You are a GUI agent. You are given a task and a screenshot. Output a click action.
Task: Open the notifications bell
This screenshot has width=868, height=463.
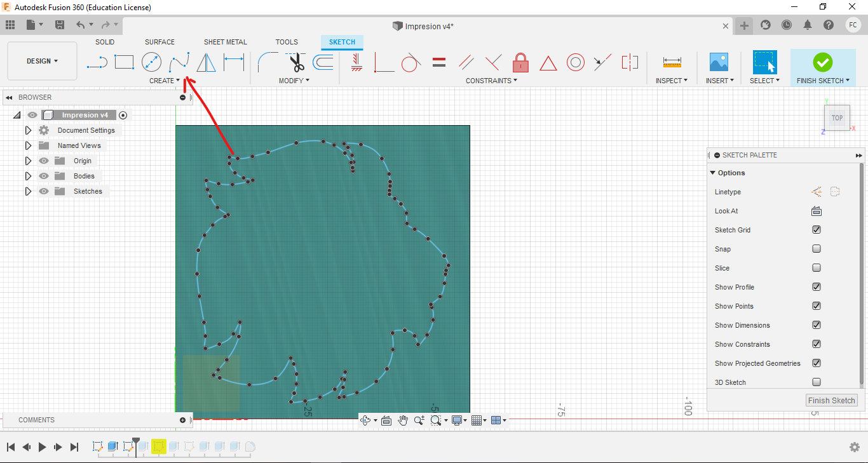coord(808,25)
